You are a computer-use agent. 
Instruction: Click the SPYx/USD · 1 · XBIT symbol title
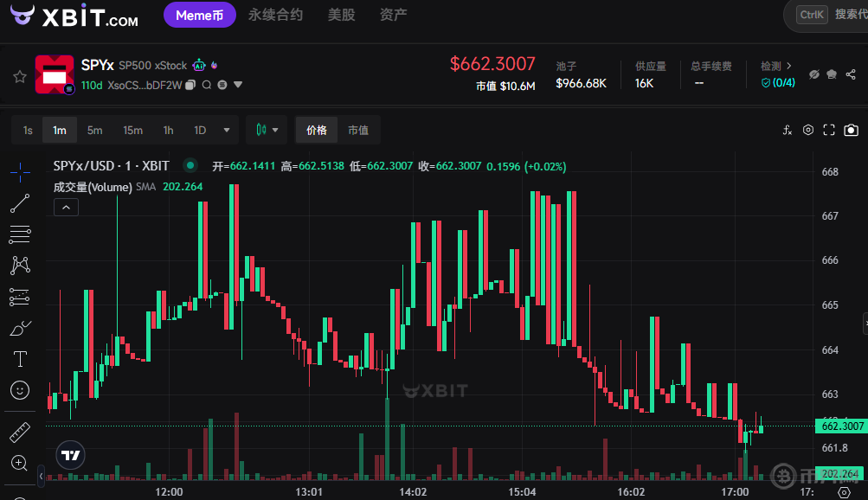(112, 165)
